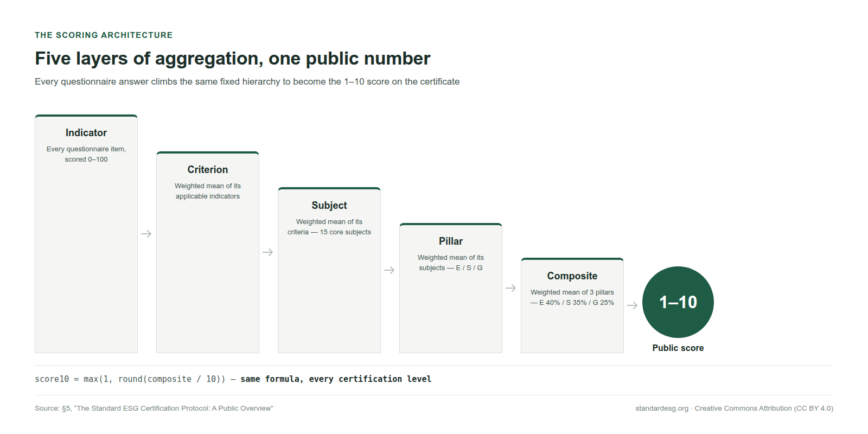The width and height of the screenshot is (868, 434).
Task: Click the Pillar card title
Action: (x=451, y=241)
